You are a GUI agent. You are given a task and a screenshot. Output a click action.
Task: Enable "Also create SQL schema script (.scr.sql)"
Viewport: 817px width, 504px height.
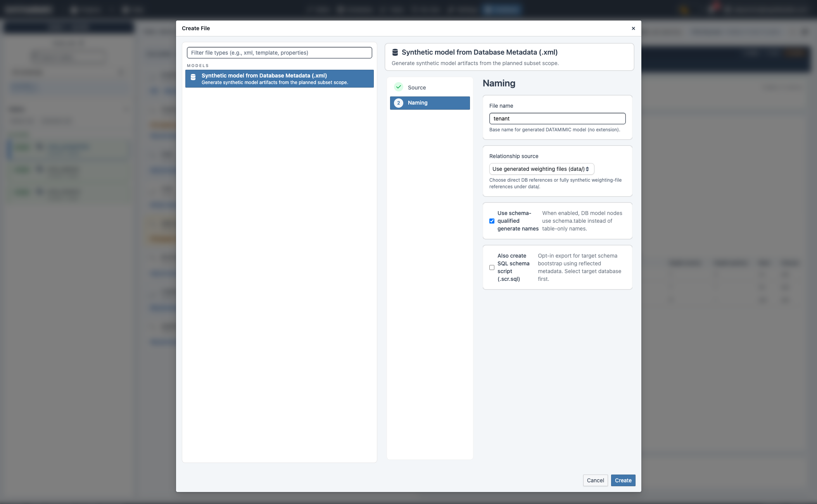(492, 267)
